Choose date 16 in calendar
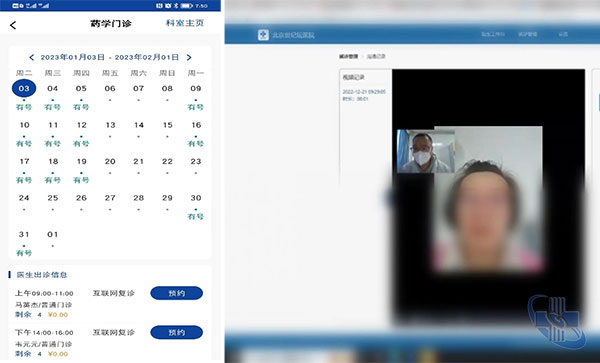Viewport: 600px width, 363px height. pyautogui.click(x=196, y=133)
